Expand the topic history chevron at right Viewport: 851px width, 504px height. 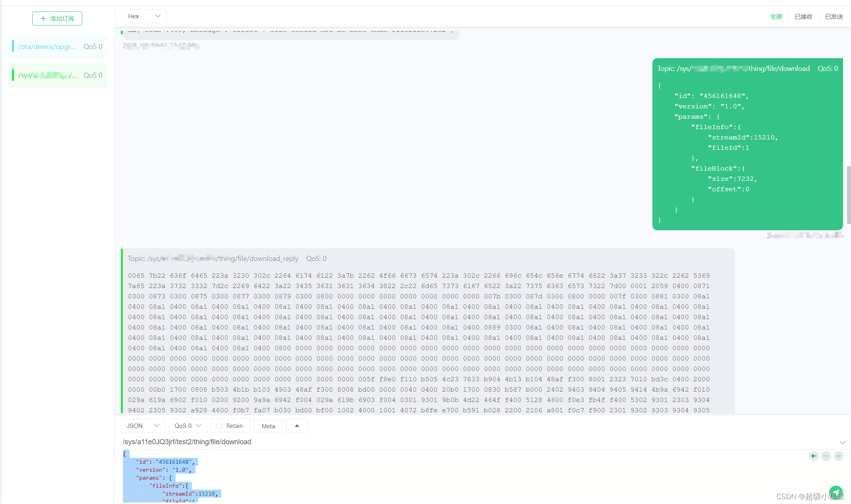tap(842, 442)
